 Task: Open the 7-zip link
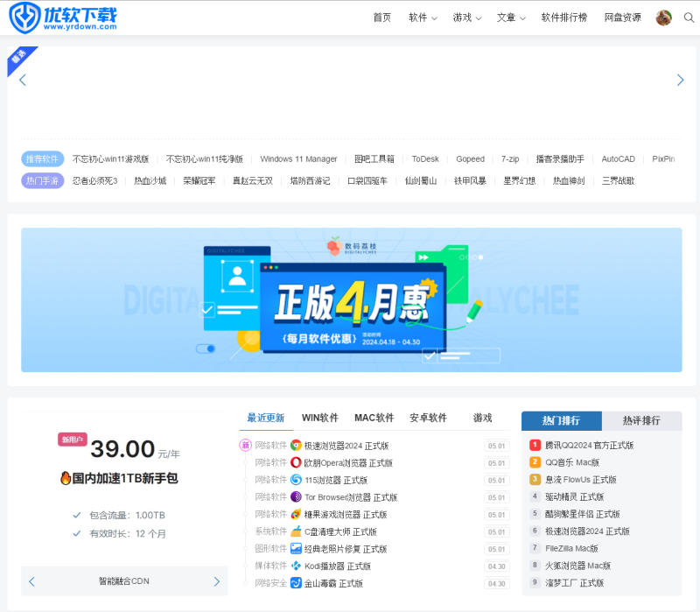coord(510,159)
